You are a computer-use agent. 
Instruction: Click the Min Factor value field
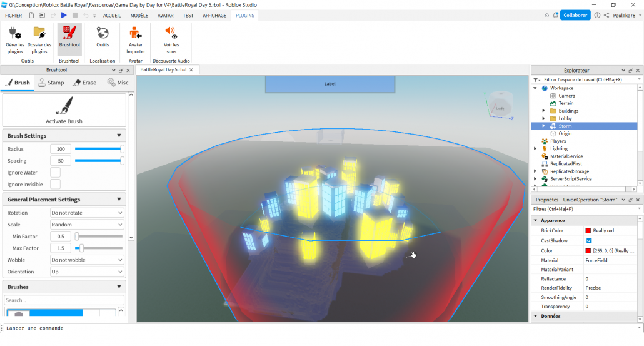coord(61,237)
